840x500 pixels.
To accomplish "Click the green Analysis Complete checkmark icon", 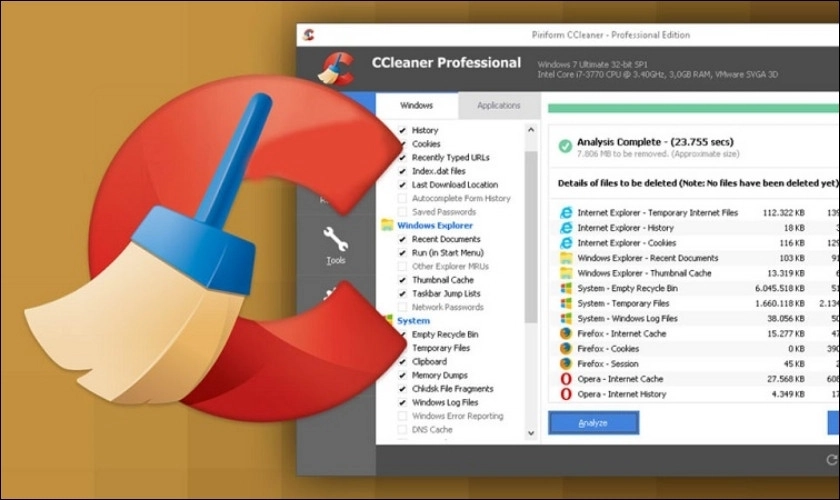I will (565, 147).
